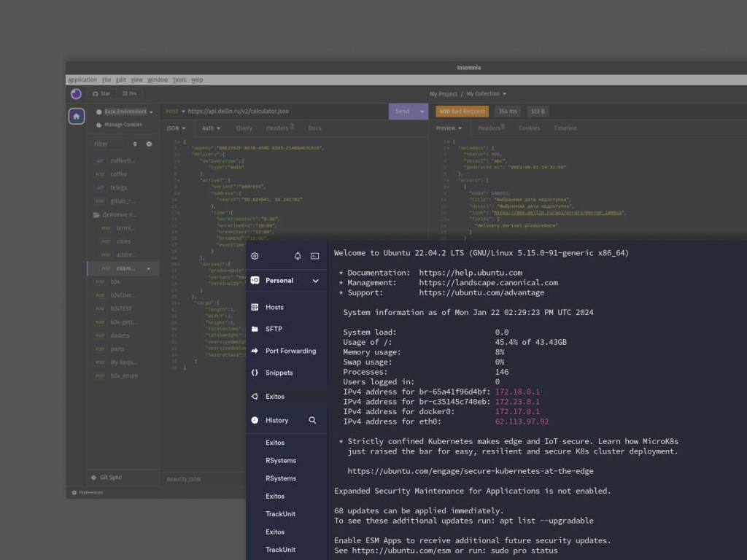Click the request Filter input field

point(109,144)
